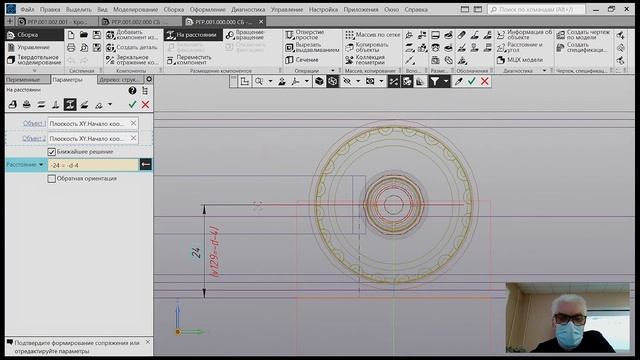
Task: Click the eyedropper icon in the view toolbar
Action: click(459, 82)
